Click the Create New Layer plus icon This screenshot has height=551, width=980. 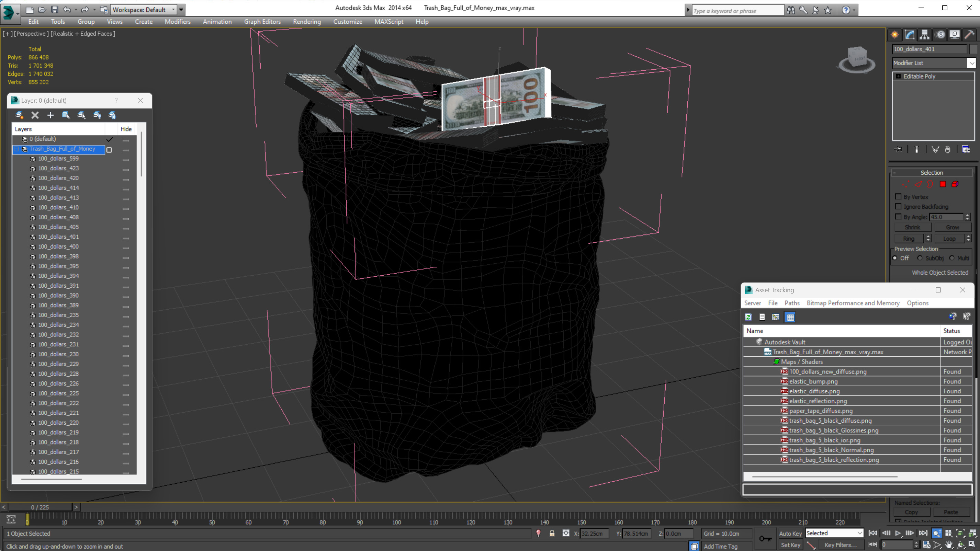[50, 115]
